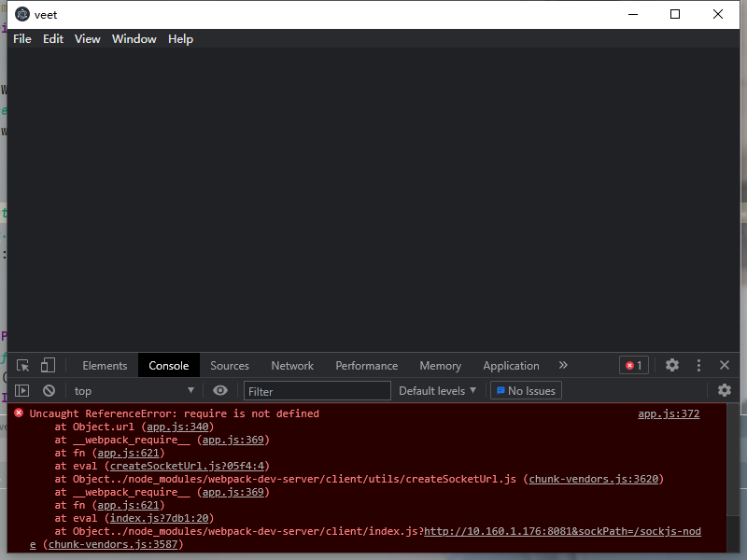Click the Uncaught ReferenceError message text

click(175, 413)
